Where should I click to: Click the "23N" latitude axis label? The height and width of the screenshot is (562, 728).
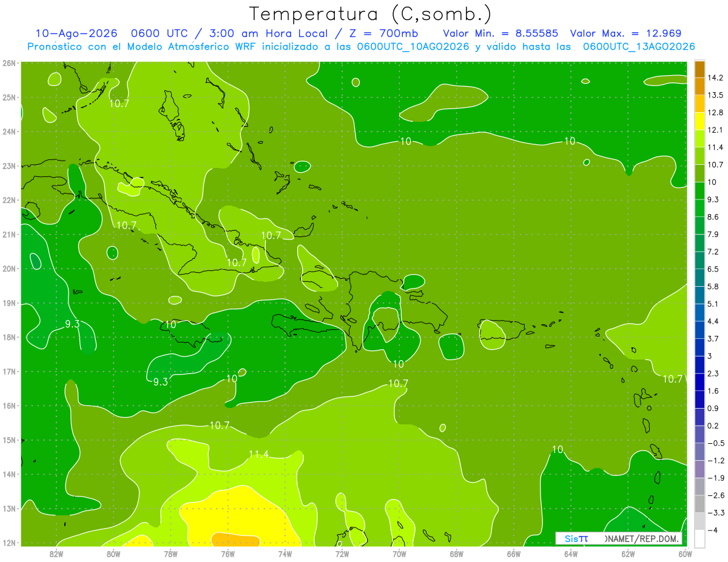coord(9,166)
